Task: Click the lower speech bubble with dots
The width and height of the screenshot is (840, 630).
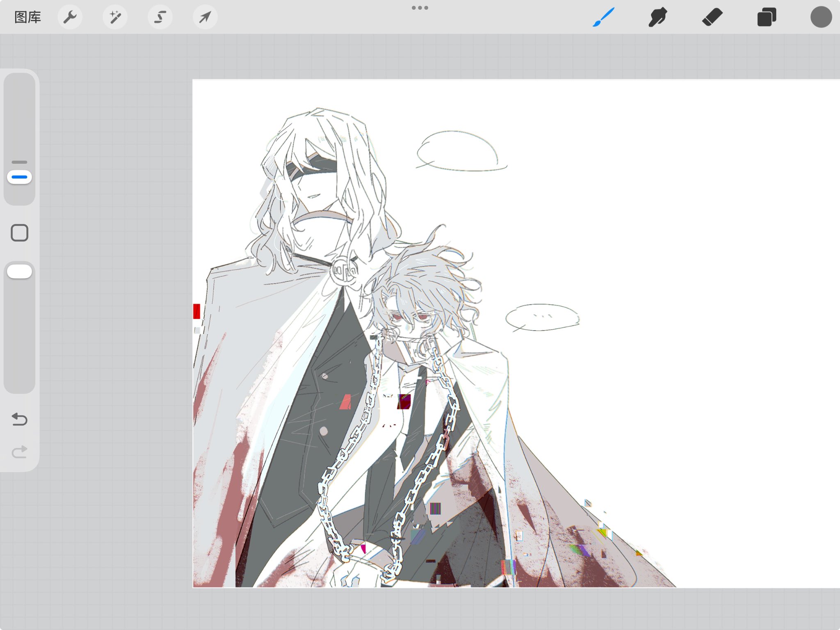Action: coord(542,317)
